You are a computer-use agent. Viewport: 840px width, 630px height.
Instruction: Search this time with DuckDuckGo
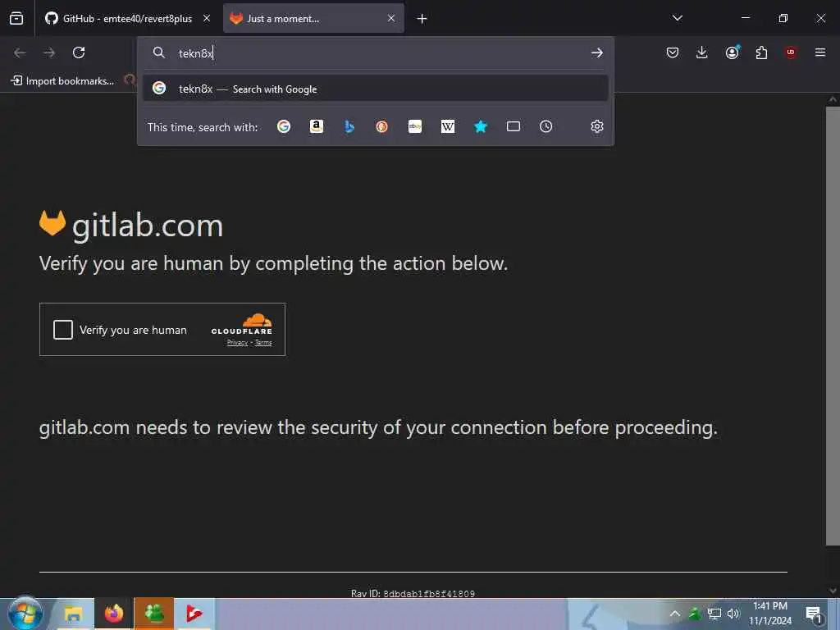tap(382, 126)
